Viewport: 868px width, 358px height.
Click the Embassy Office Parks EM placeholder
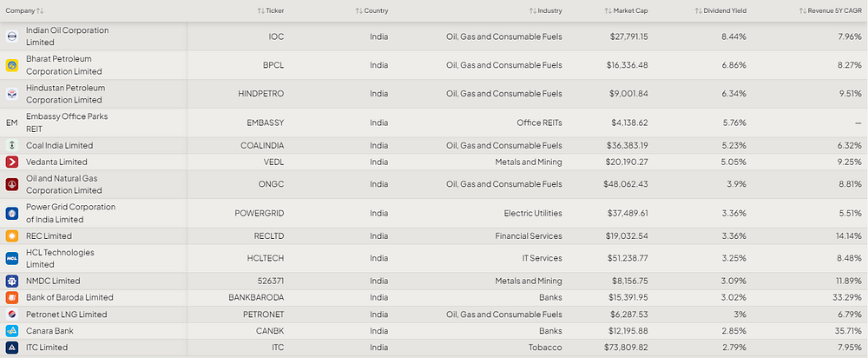pos(11,123)
